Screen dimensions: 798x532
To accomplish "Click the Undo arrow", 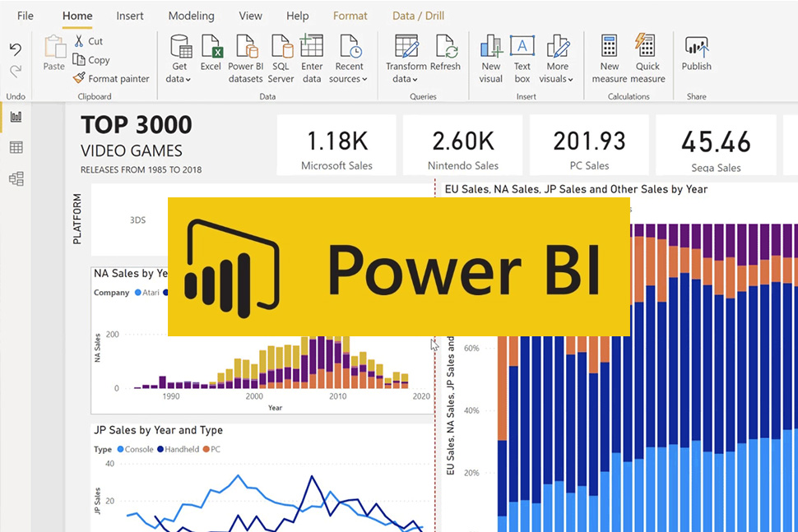I will [x=16, y=49].
